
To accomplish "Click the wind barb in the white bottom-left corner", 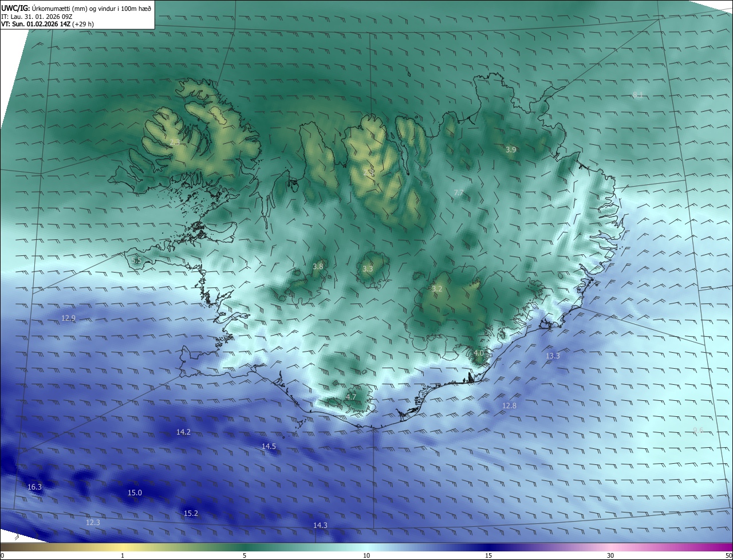I will click(x=17, y=537).
